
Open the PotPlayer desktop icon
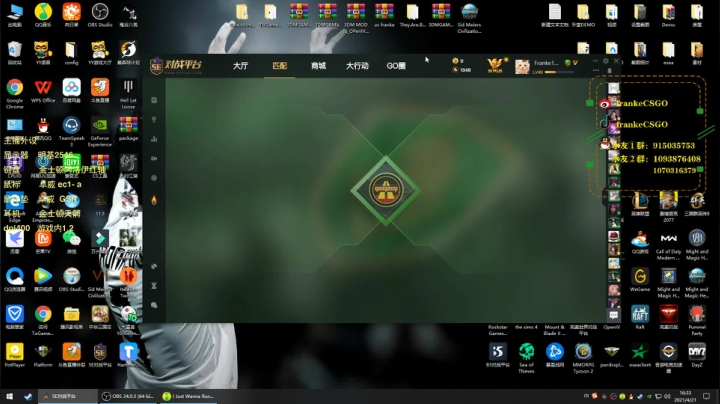(15, 355)
